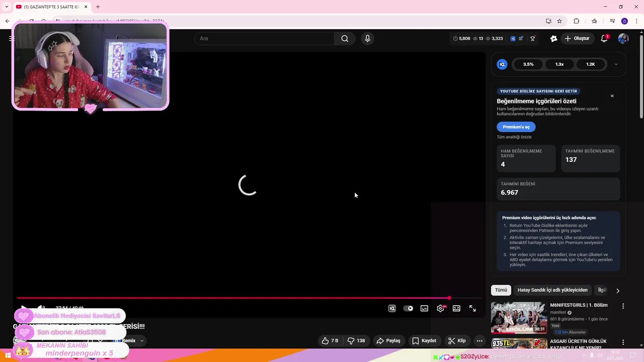Select the Tümü chip

pos(501,290)
